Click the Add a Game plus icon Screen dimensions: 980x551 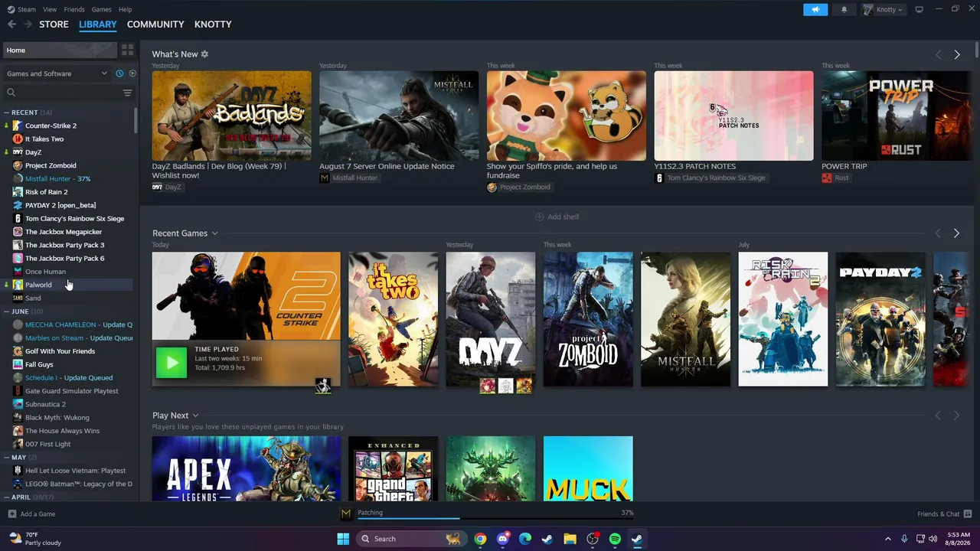pos(11,514)
